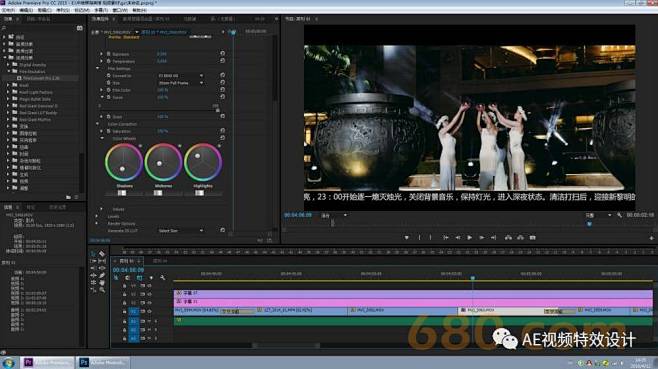This screenshot has height=369, width=658.
Task: Reset the Film Color parameter
Action: point(222,89)
